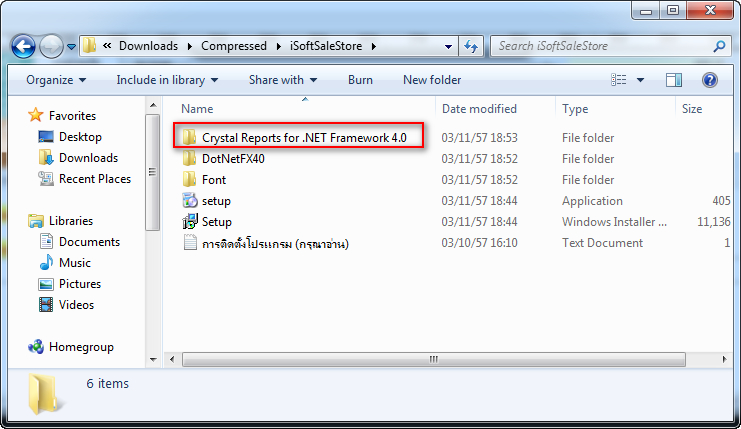
Task: Select the Font folder
Action: click(x=214, y=180)
